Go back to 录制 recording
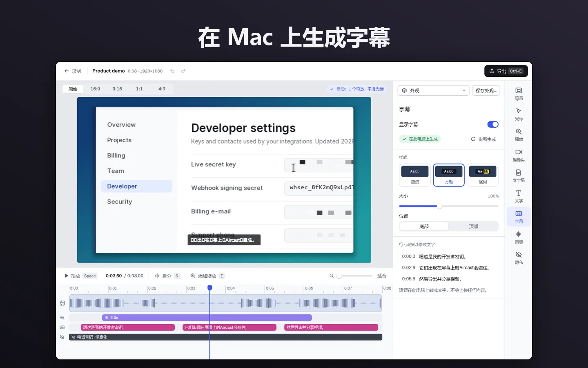This screenshot has height=368, width=588. (x=73, y=71)
